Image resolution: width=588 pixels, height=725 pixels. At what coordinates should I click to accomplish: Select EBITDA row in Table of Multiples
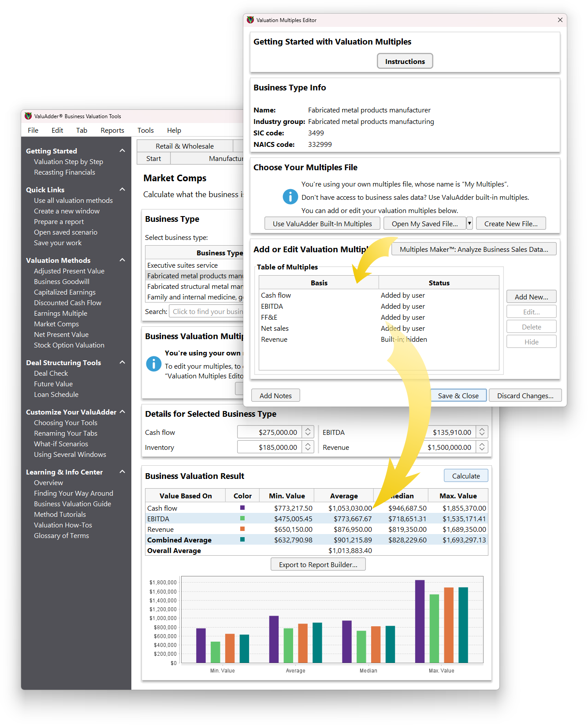click(x=379, y=306)
